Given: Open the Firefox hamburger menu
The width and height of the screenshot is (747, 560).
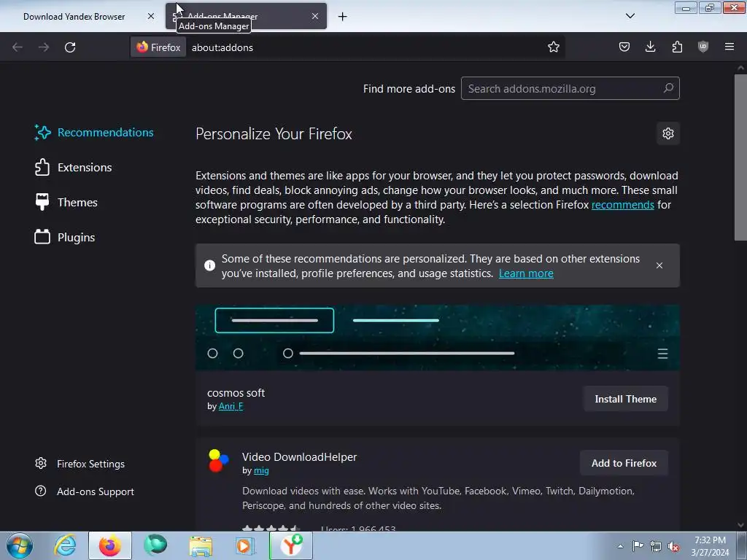Looking at the screenshot, I should [x=729, y=47].
